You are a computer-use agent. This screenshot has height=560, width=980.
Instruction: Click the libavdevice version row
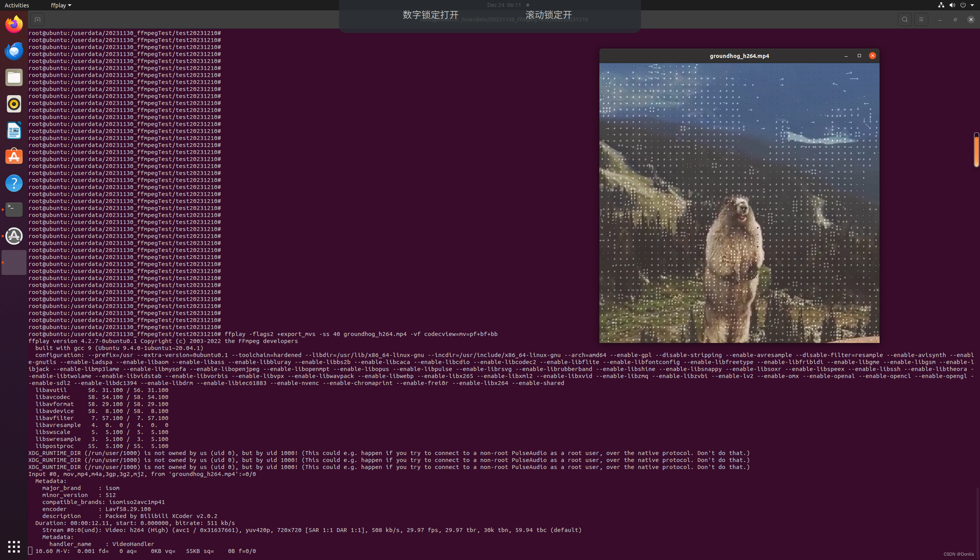pos(102,411)
